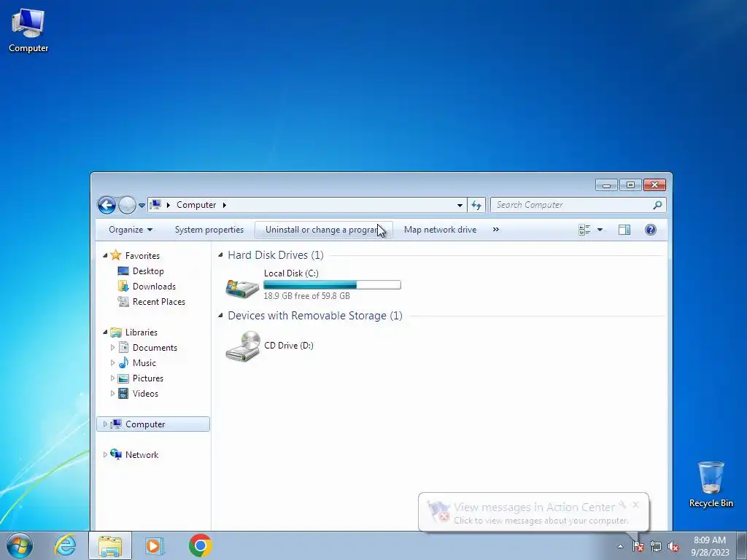Close the Action Center notification balloon
The image size is (747, 560).
pyautogui.click(x=635, y=505)
